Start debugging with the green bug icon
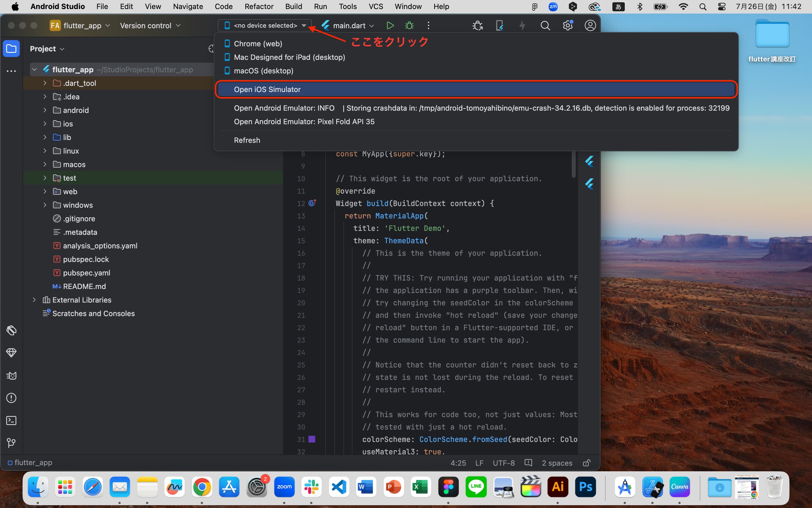The width and height of the screenshot is (812, 508). pos(409,25)
